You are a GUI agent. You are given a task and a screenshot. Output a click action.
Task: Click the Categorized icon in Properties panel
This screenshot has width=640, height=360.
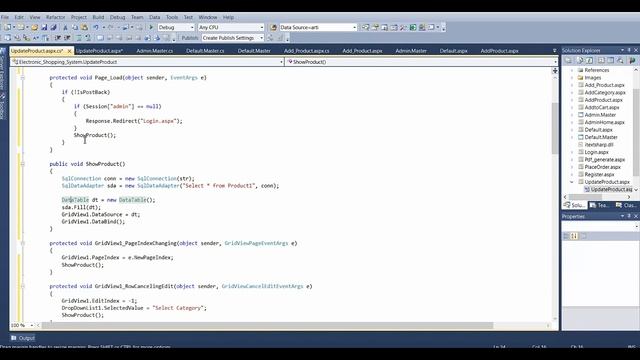pyautogui.click(x=566, y=236)
